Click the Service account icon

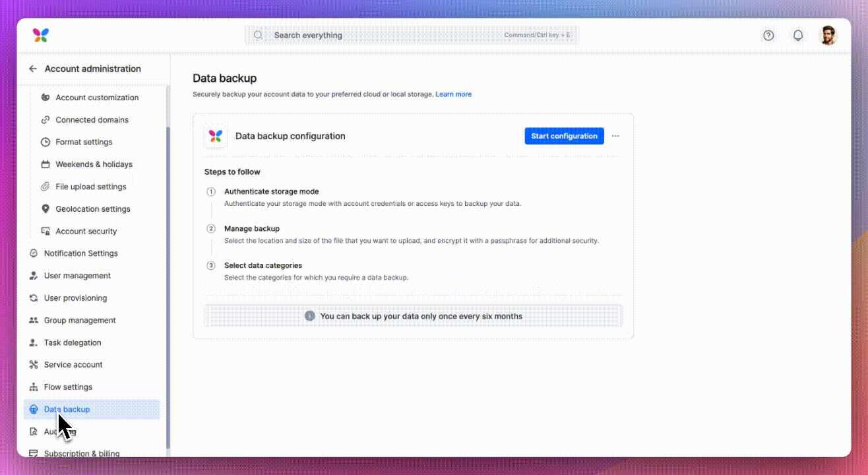[x=34, y=365]
